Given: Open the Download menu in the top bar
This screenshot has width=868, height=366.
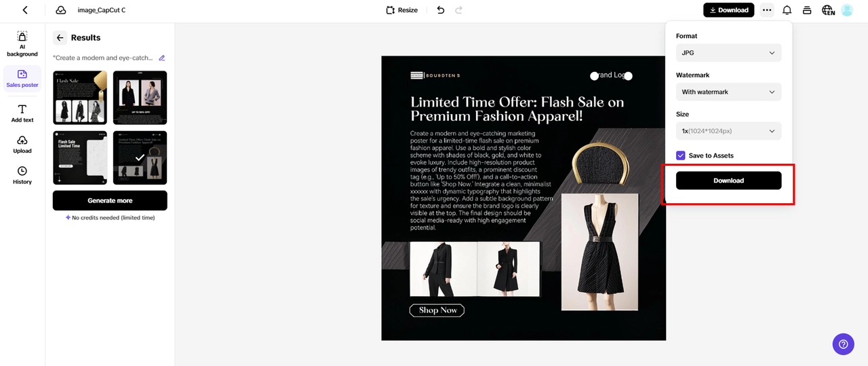Looking at the screenshot, I should (x=728, y=10).
